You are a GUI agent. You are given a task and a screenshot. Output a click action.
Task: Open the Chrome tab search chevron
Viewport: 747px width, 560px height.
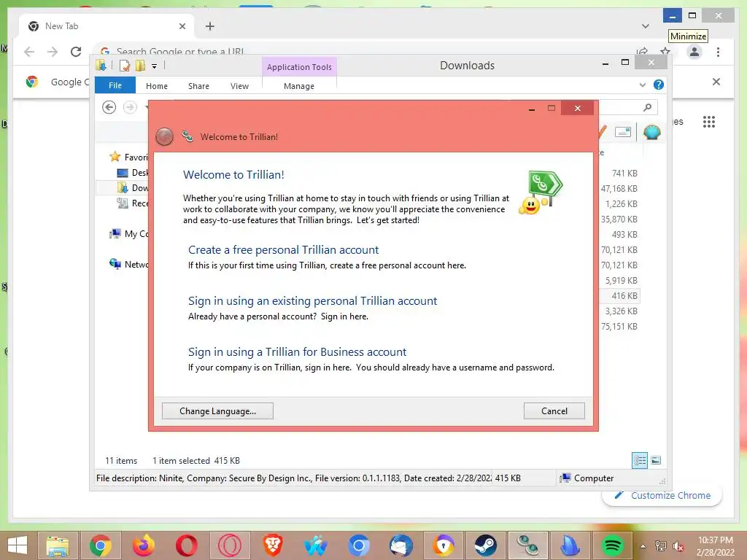pyautogui.click(x=646, y=26)
